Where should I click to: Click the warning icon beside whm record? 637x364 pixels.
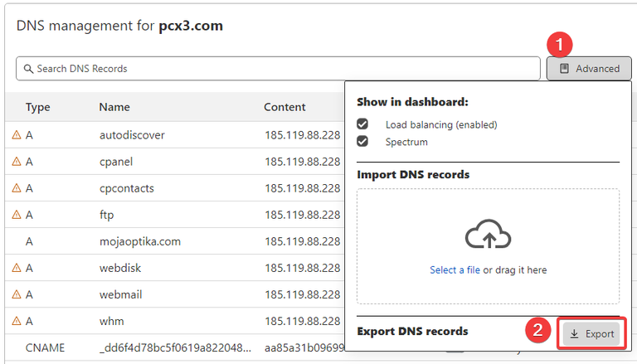(16, 321)
